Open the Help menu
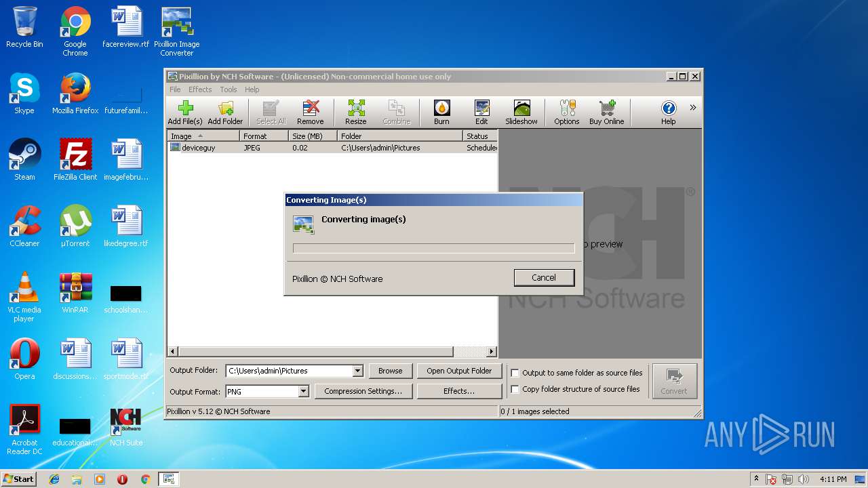Image resolution: width=868 pixels, height=488 pixels. tap(252, 89)
